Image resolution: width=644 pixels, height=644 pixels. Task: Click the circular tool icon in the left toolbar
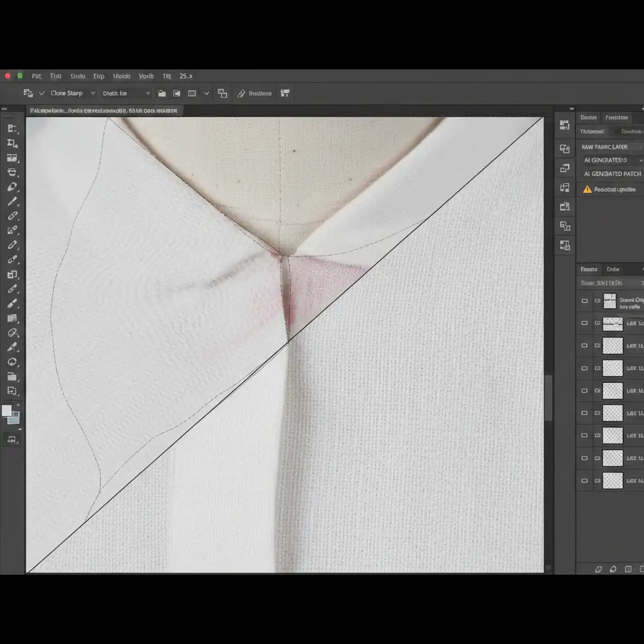12,362
